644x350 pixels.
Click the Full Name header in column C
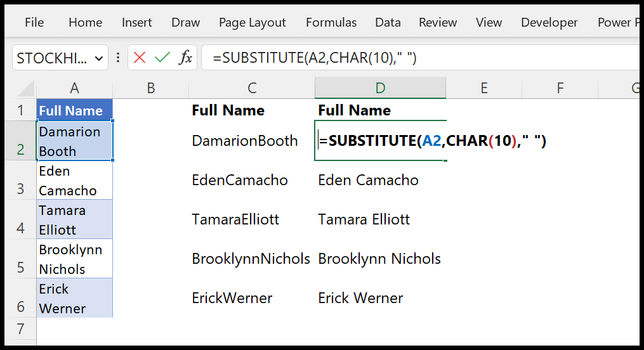[x=252, y=110]
